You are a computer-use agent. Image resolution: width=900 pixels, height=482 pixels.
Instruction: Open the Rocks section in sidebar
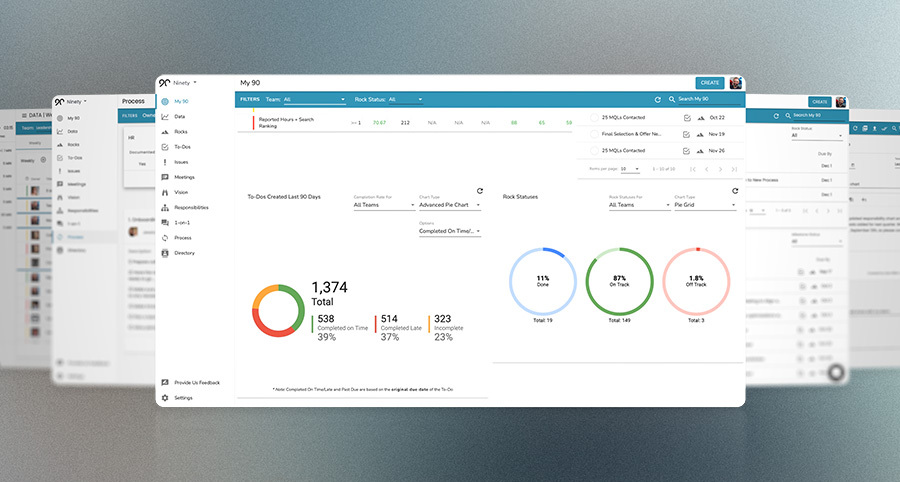click(180, 132)
